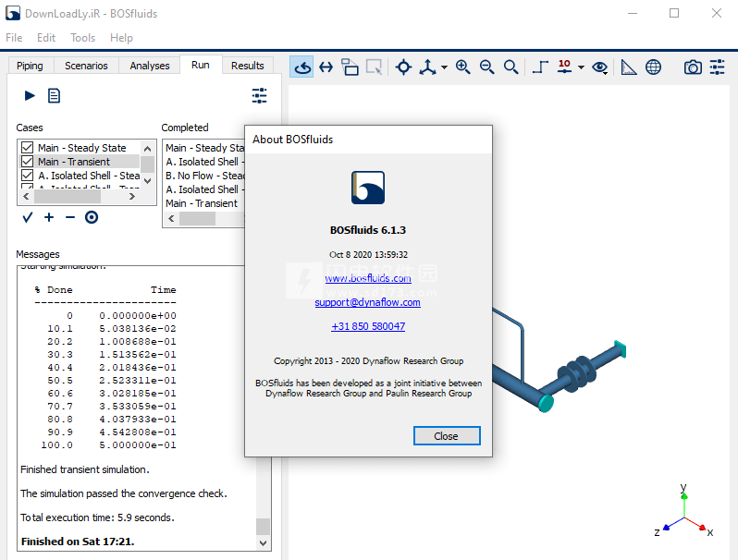This screenshot has width=738, height=560.
Task: Click the circular target icon below Cases
Action: [x=92, y=217]
